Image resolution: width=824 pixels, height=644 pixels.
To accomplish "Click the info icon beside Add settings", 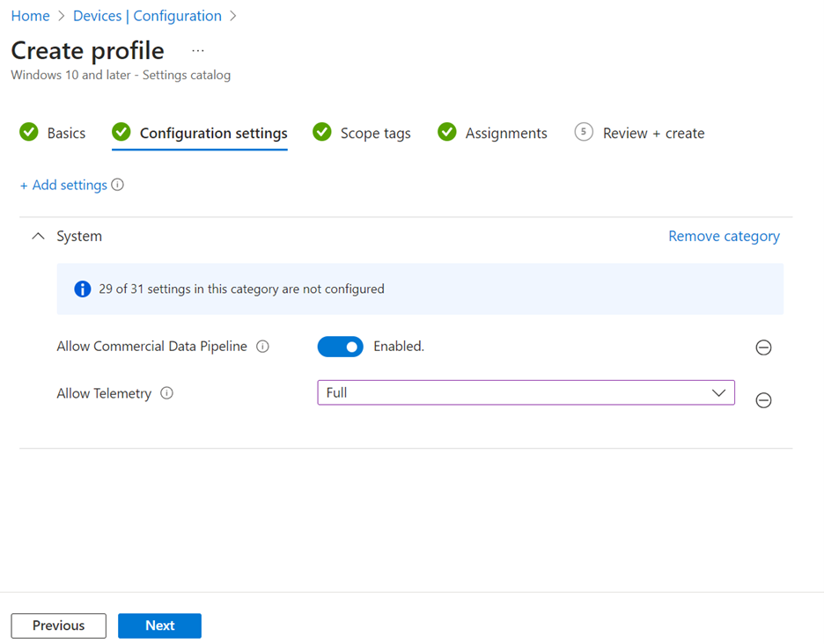I will tap(118, 186).
